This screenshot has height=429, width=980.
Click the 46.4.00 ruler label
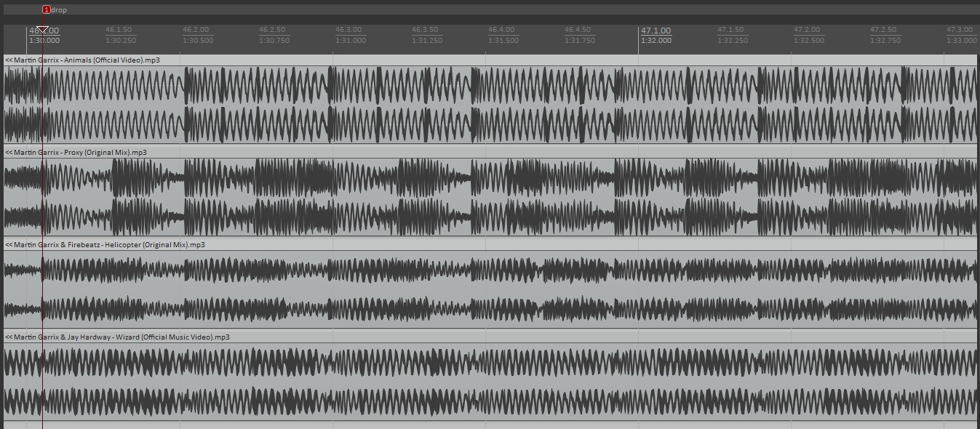501,31
